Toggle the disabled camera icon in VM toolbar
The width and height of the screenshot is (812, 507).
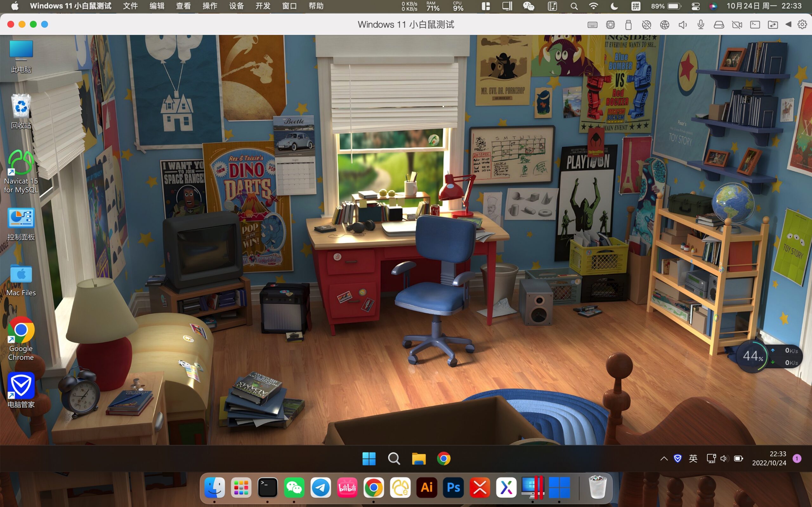pos(737,25)
